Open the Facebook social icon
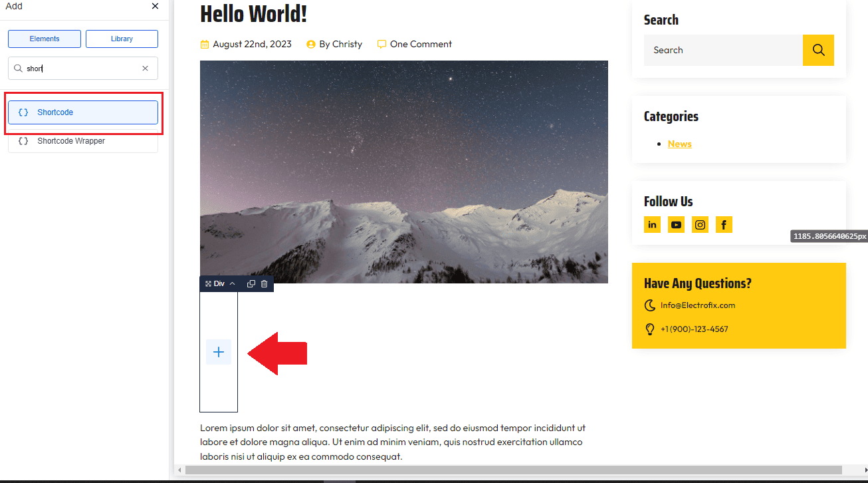 724,225
